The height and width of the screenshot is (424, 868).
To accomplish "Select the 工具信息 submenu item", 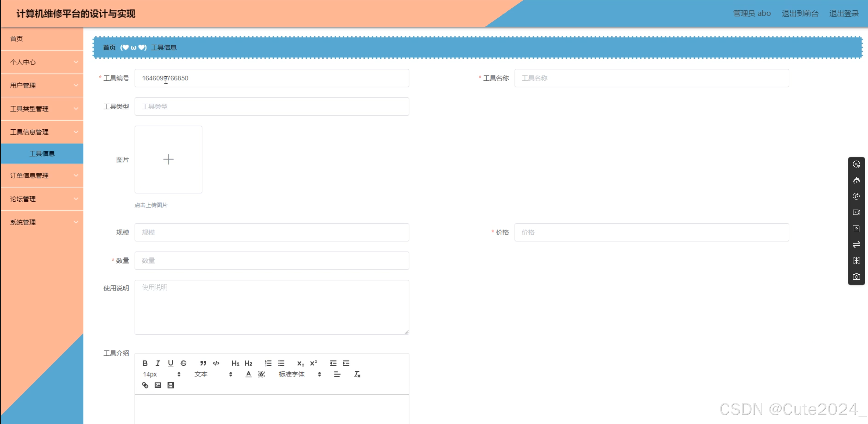I will click(x=42, y=154).
